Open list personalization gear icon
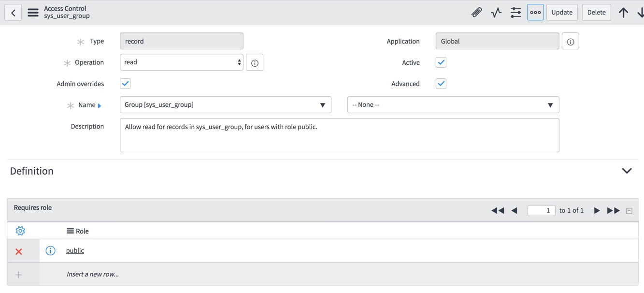Screen dimensions: 644x293 (20, 231)
